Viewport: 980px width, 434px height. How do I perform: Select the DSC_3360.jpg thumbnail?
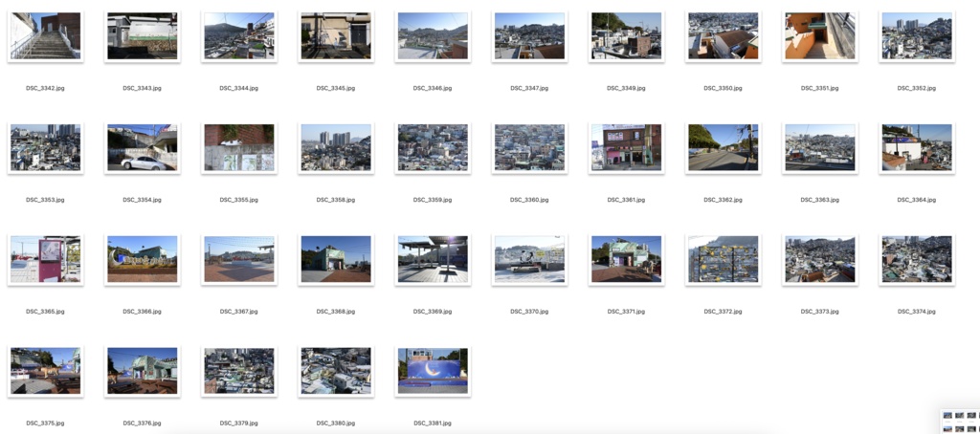[529, 147]
